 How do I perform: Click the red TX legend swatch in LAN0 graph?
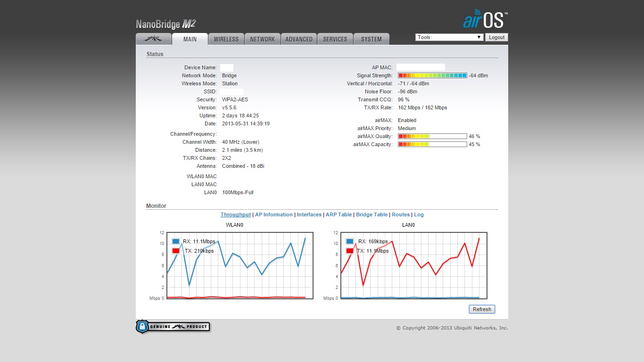pyautogui.click(x=350, y=251)
